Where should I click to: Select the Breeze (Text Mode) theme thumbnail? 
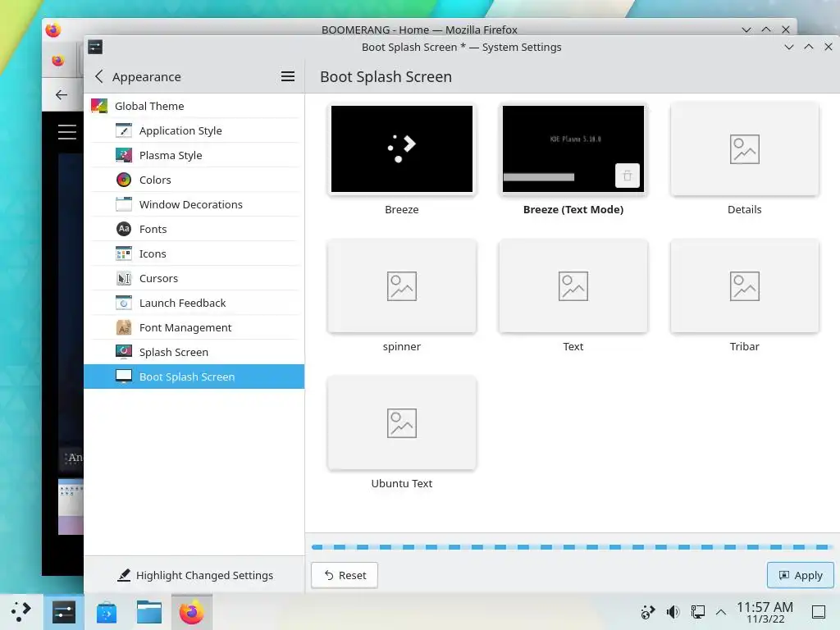pos(573,149)
